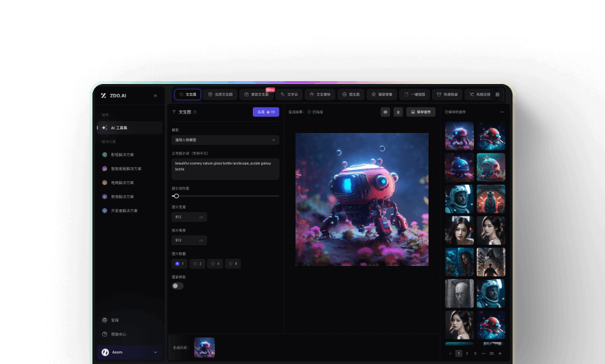Click the download icon above the generated image
The width and height of the screenshot is (605, 364).
[398, 112]
